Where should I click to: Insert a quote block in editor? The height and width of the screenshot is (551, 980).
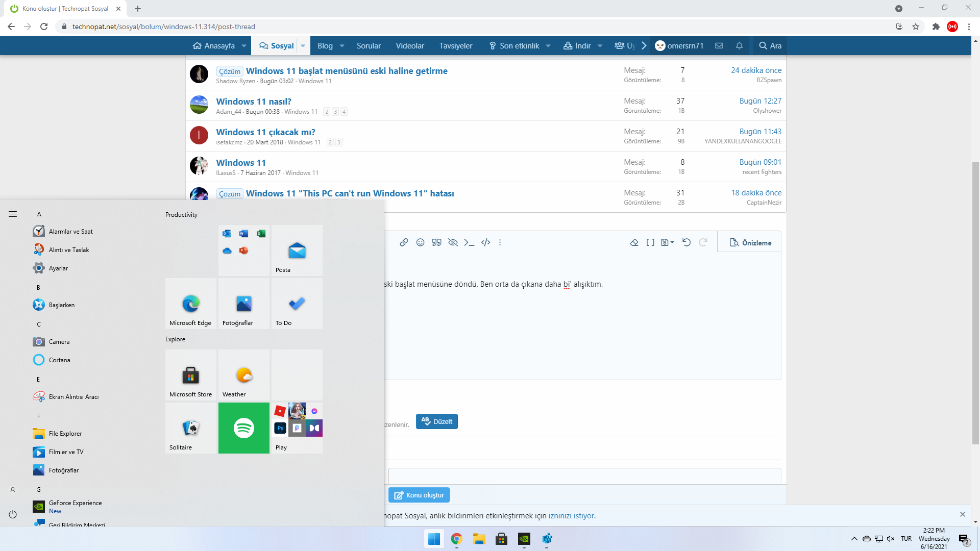pos(436,242)
